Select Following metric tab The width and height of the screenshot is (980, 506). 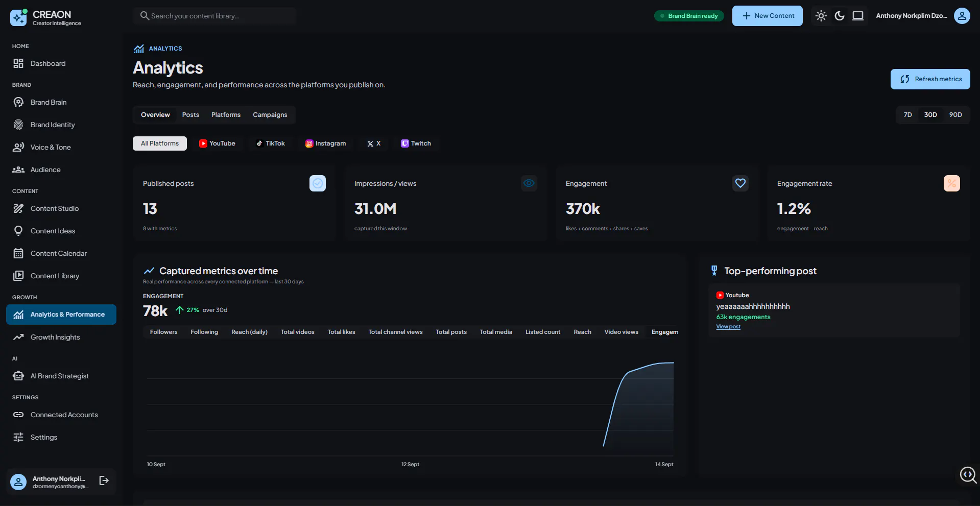(204, 332)
